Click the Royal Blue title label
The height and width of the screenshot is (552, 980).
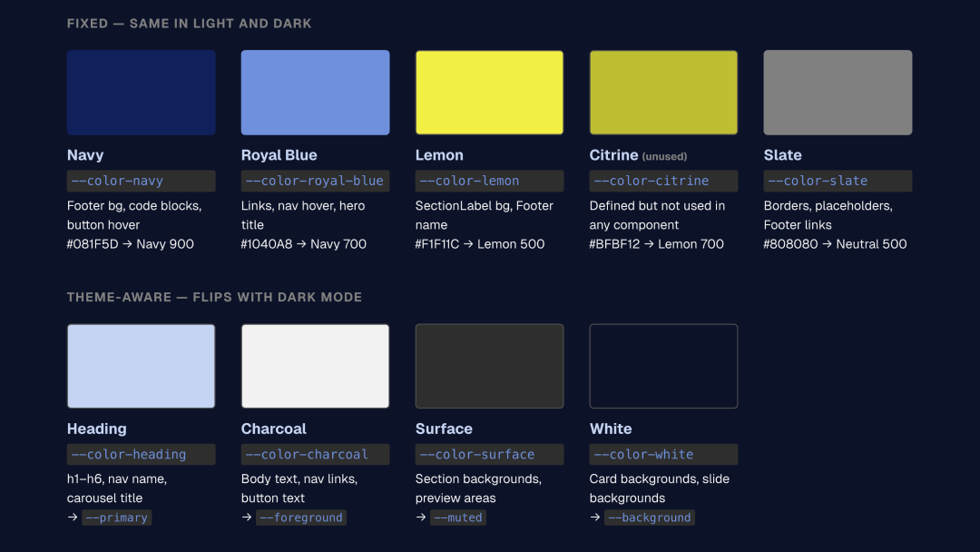click(x=279, y=155)
